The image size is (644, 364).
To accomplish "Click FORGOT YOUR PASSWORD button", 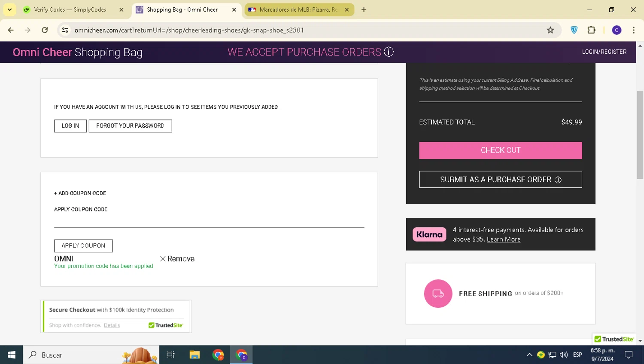I will click(130, 126).
